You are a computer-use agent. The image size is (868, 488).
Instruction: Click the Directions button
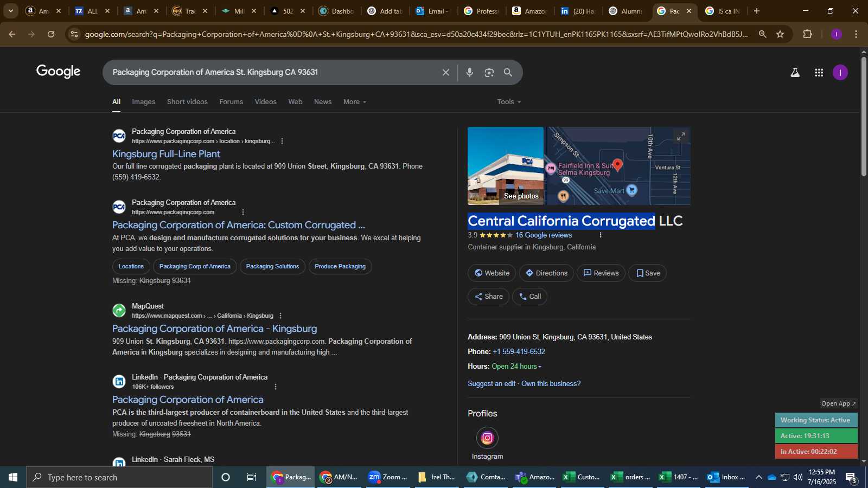[546, 273]
